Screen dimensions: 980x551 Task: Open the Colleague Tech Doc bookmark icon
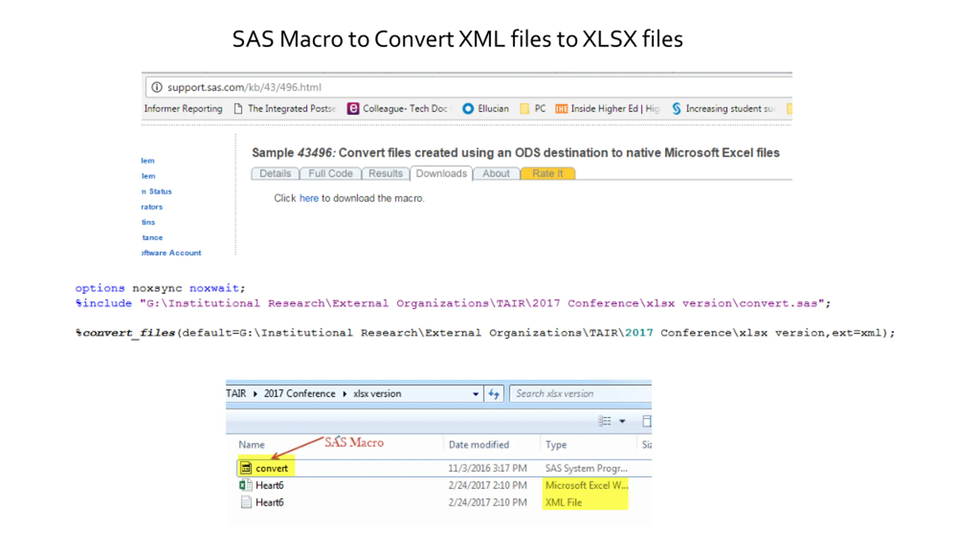point(353,109)
